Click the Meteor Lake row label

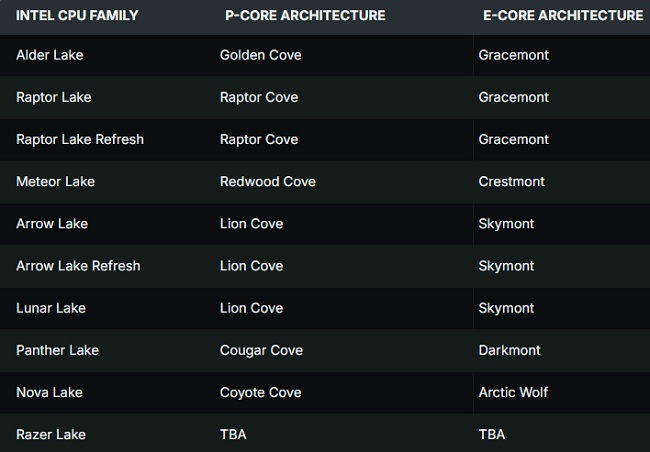tap(55, 181)
